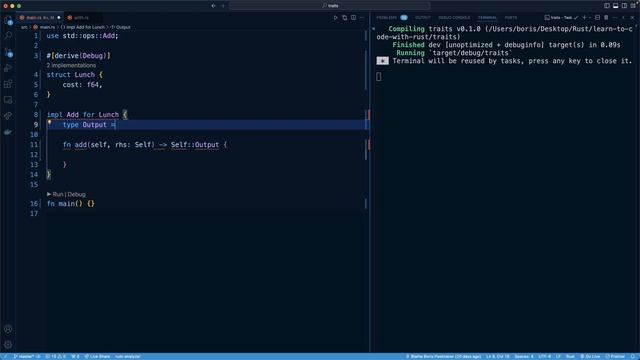Click the remote window indicator in status bar
This screenshot has height=360, width=640.
pyautogui.click(x=5, y=356)
